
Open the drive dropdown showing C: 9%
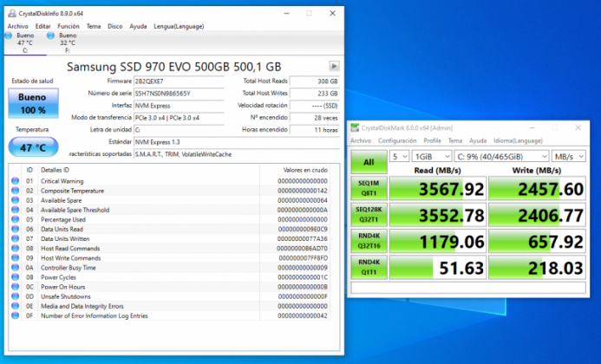(x=502, y=156)
